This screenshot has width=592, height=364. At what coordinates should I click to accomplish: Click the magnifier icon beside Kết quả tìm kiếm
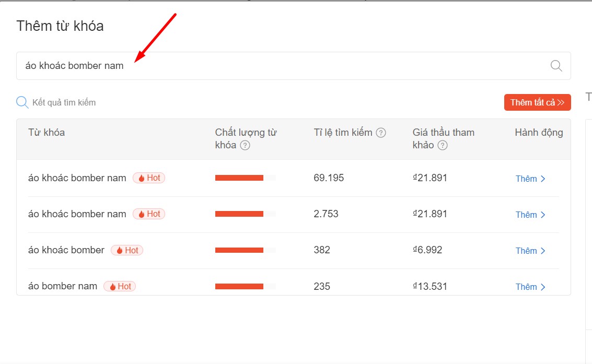22,102
